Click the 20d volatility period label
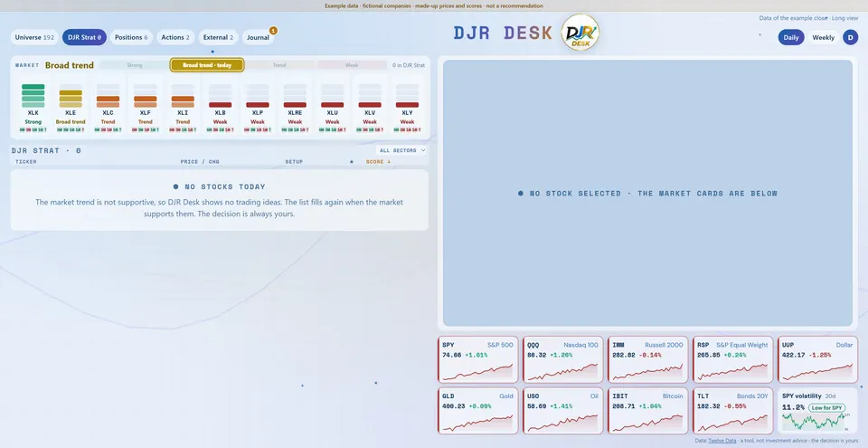 tap(830, 396)
